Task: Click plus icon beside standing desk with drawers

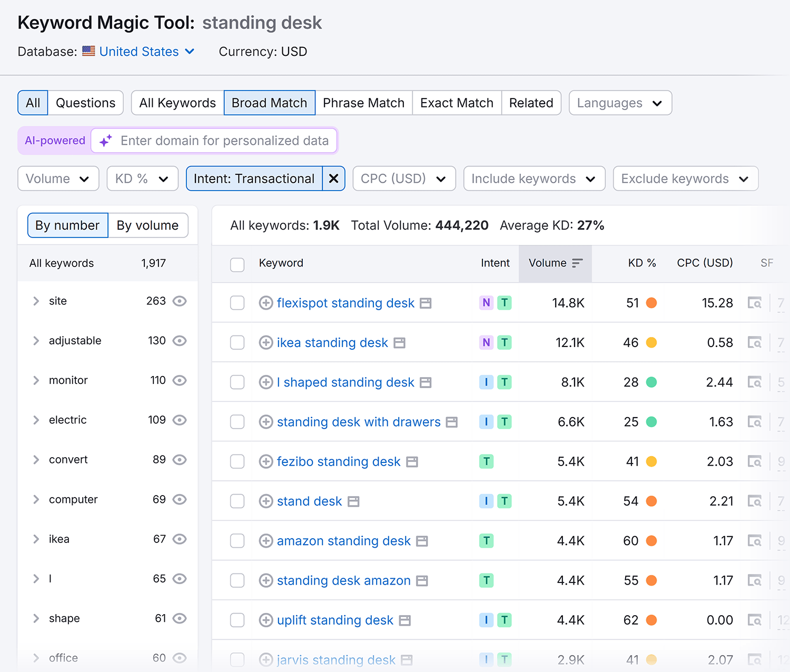Action: (266, 422)
